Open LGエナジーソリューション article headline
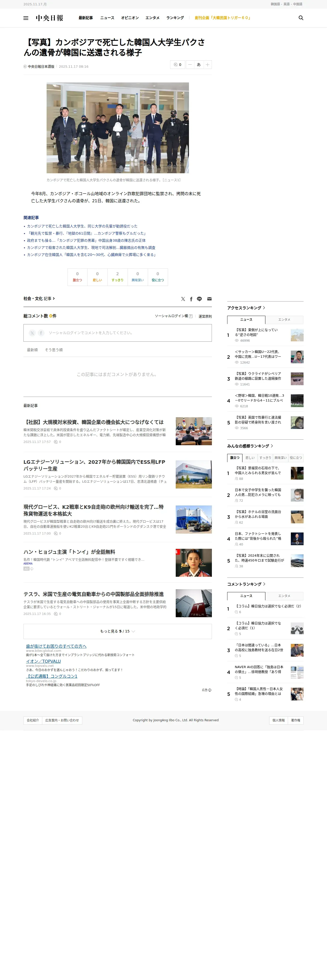Viewport: 327px width, 980px height. 94,465
